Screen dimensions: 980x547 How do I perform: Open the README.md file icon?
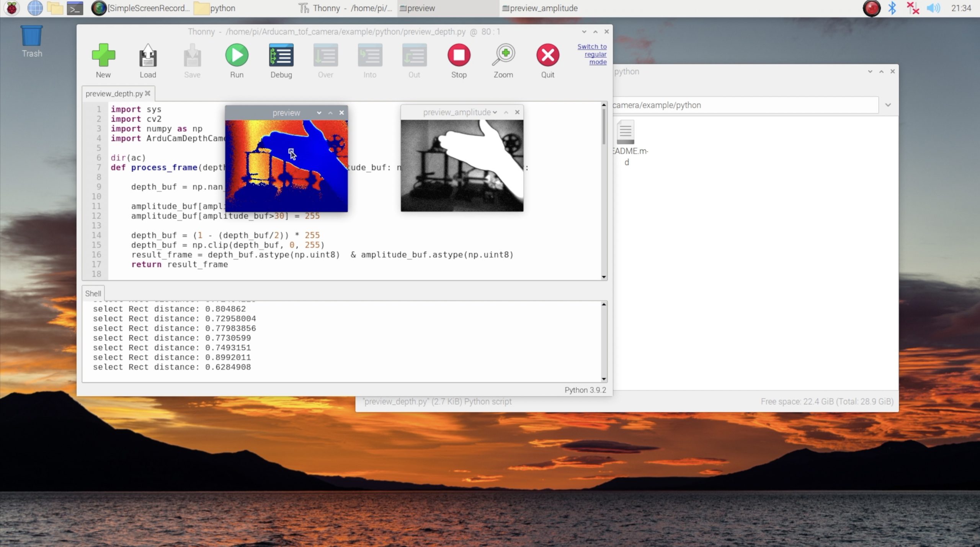pyautogui.click(x=626, y=133)
